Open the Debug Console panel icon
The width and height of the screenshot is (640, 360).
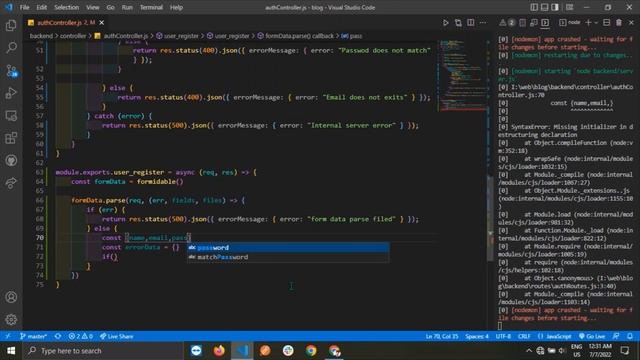[x=534, y=23]
